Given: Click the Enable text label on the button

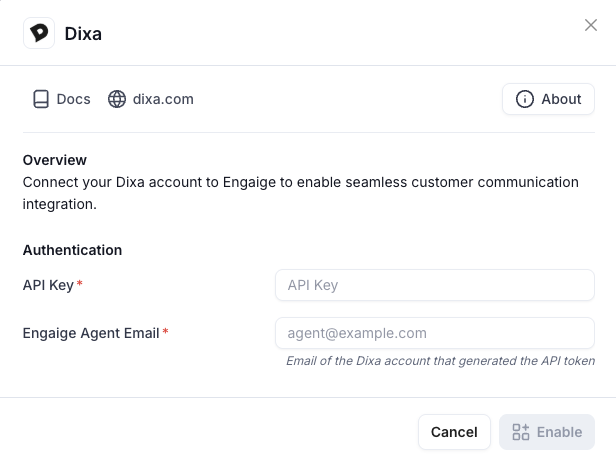Looking at the screenshot, I should [x=559, y=432].
